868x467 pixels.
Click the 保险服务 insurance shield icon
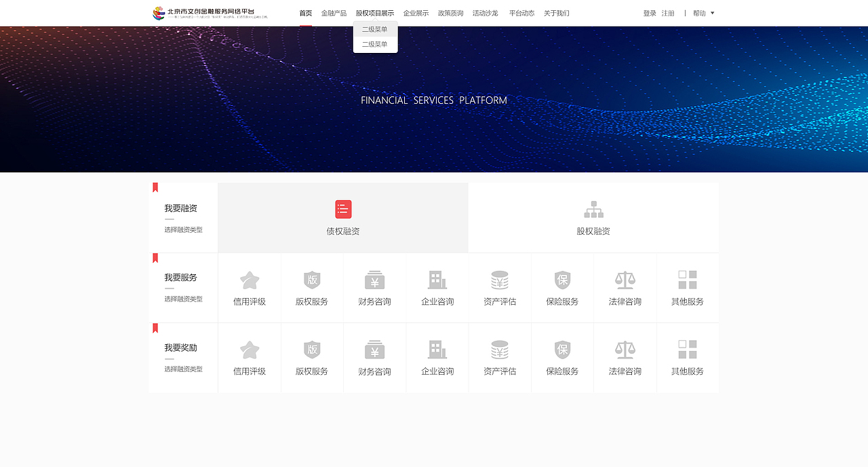coord(562,279)
